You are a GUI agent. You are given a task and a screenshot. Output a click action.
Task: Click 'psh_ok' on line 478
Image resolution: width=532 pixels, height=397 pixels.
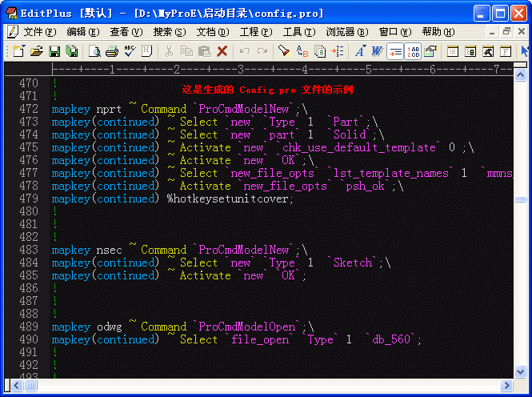click(x=365, y=186)
